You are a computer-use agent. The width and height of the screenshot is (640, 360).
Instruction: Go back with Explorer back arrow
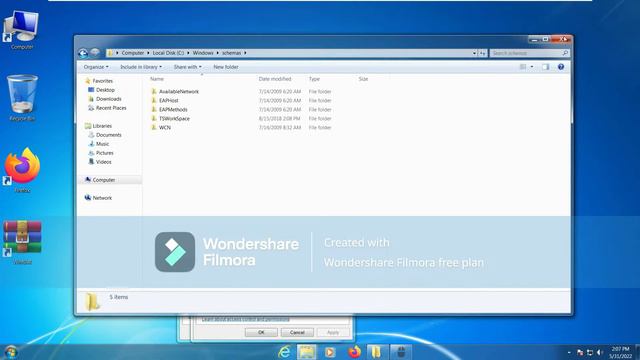pos(83,53)
